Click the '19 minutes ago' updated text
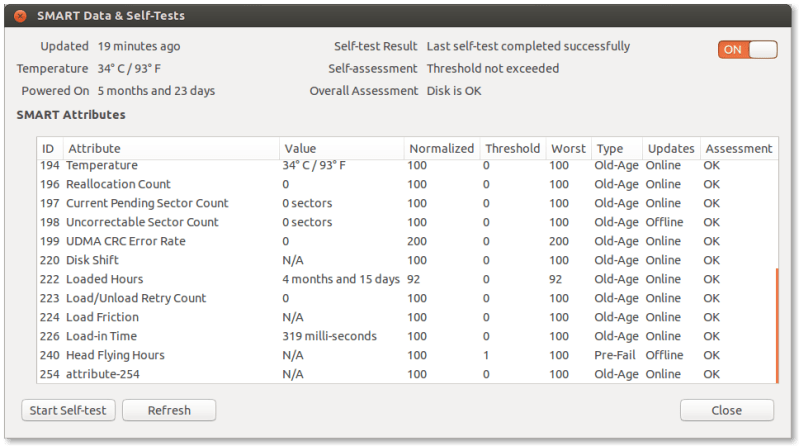 point(139,46)
